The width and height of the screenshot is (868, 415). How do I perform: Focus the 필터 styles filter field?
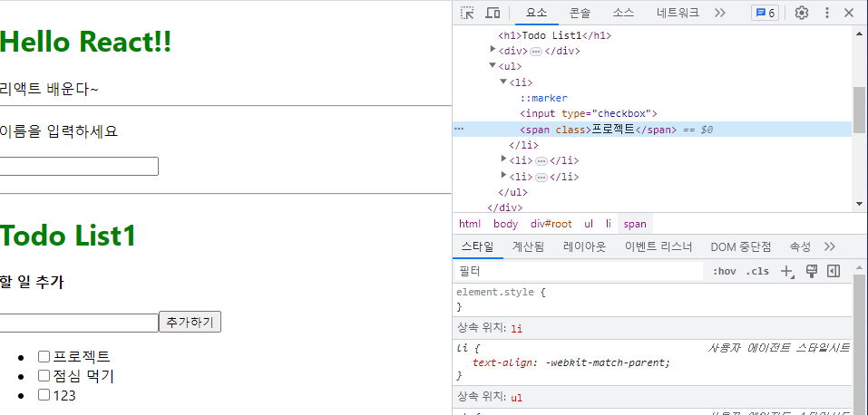578,271
